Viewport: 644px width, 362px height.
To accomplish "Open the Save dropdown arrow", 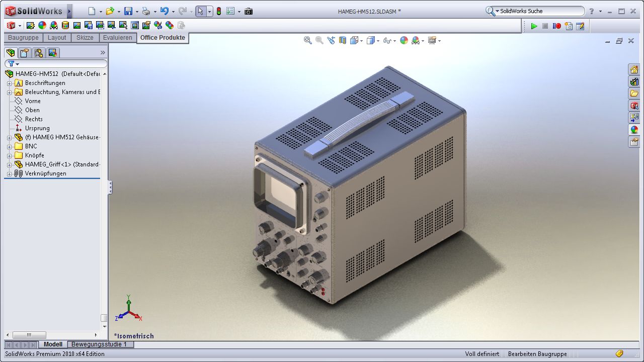I will pos(137,12).
